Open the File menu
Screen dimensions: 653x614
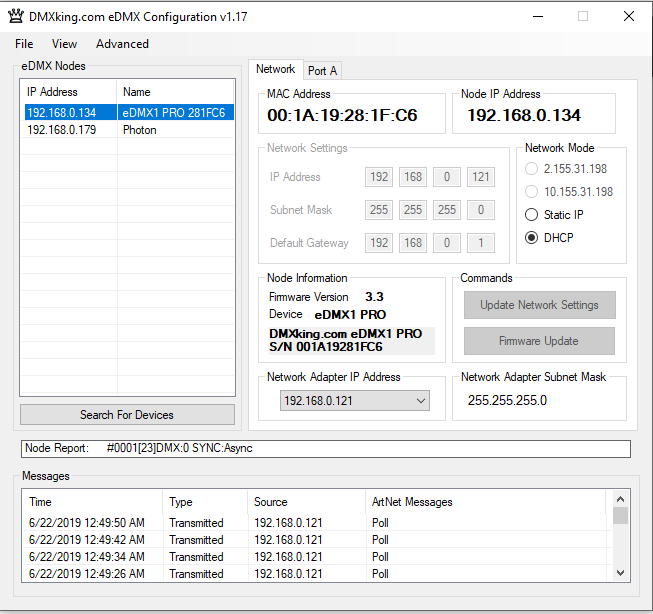[x=24, y=44]
